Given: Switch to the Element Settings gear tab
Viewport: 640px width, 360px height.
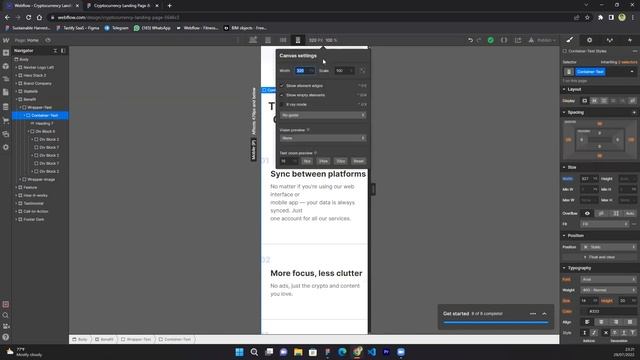Looking at the screenshot, I should [x=589, y=40].
